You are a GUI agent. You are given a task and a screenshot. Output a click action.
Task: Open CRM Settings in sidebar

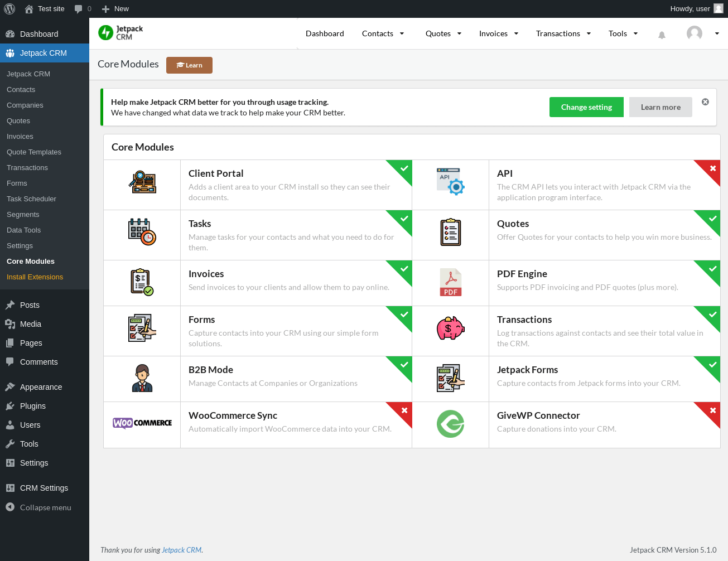coord(45,488)
